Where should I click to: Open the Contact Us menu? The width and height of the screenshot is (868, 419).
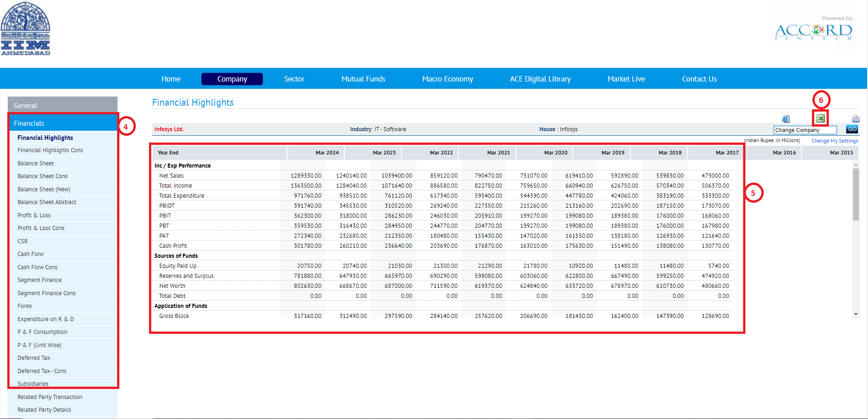pyautogui.click(x=699, y=79)
